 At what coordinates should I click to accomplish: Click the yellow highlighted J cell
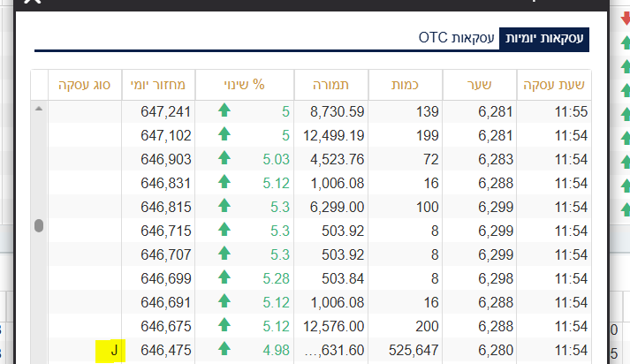click(x=113, y=350)
